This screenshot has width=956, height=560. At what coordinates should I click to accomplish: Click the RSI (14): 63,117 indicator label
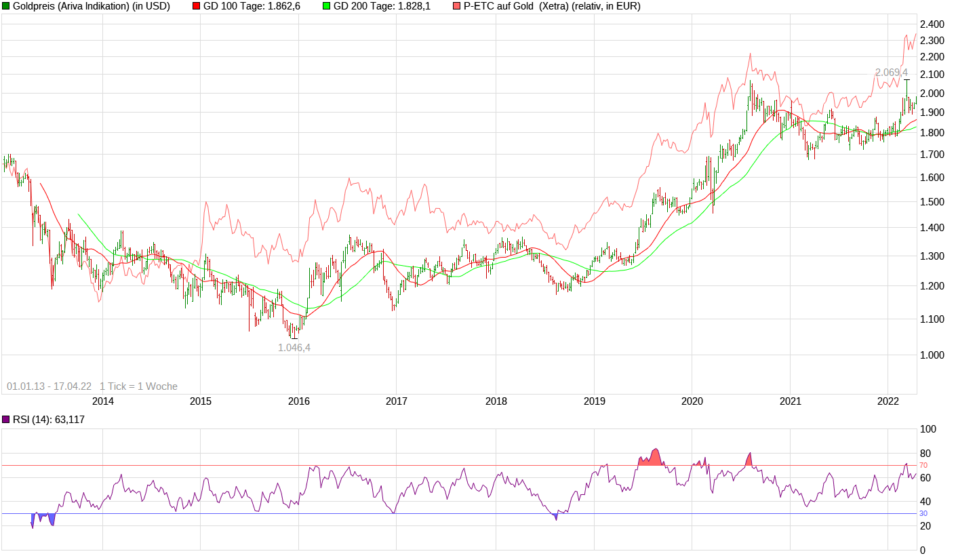49,420
